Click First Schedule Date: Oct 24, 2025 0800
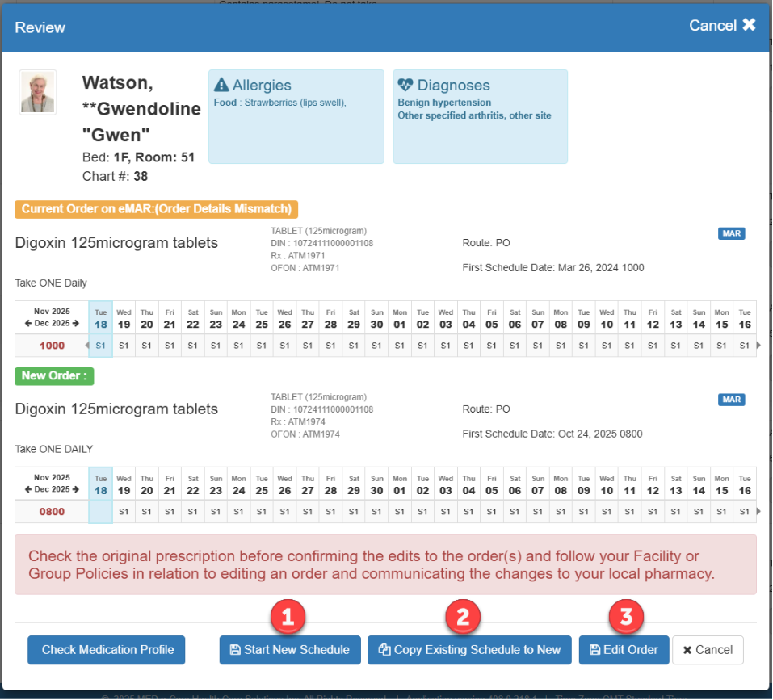This screenshot has width=773, height=700. (552, 434)
